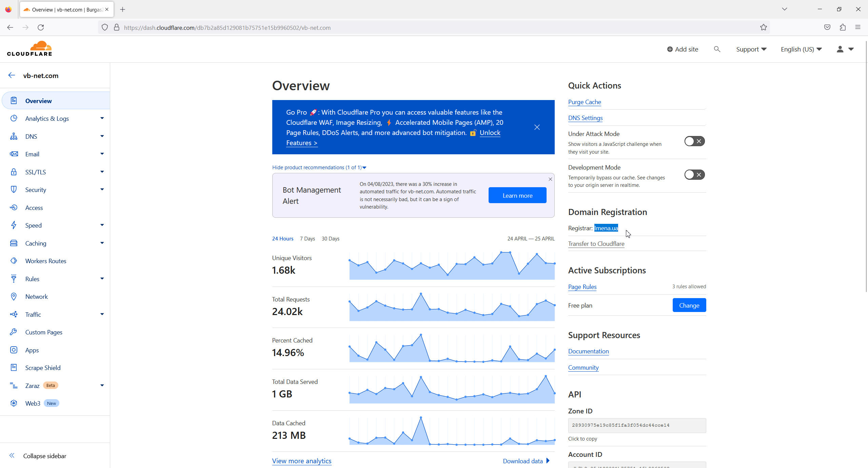This screenshot has width=868, height=468.
Task: Open English (US) language dropdown
Action: pos(801,49)
